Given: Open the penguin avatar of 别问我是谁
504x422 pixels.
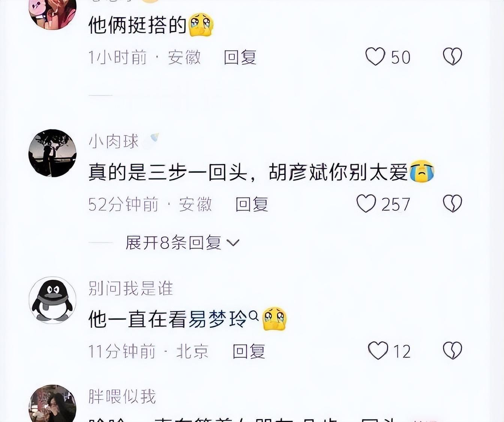Looking at the screenshot, I should (52, 300).
